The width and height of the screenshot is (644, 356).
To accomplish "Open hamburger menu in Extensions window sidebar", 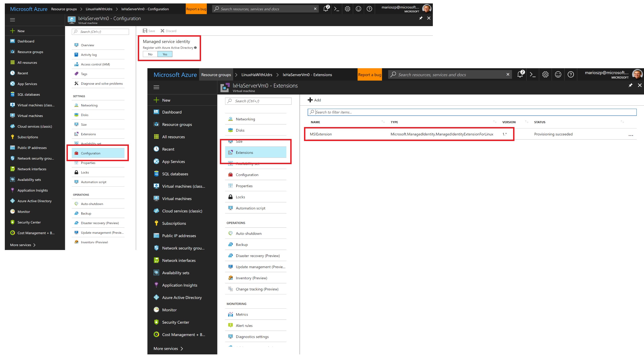I will coord(156,87).
